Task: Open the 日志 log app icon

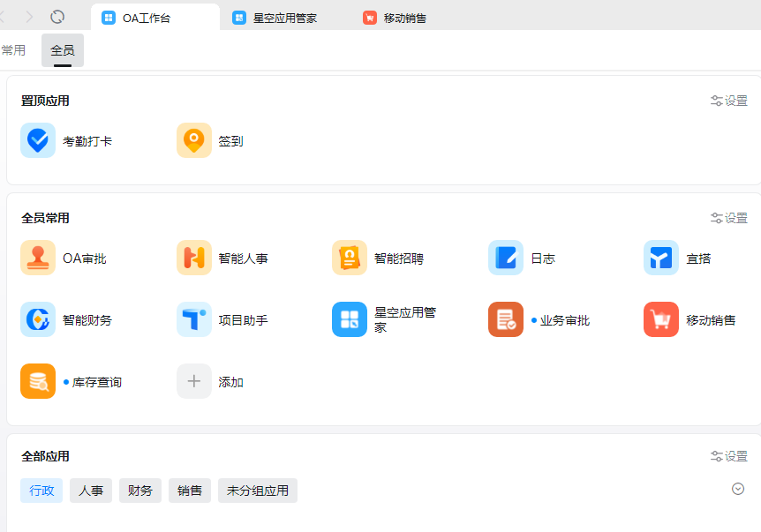Action: 506,259
